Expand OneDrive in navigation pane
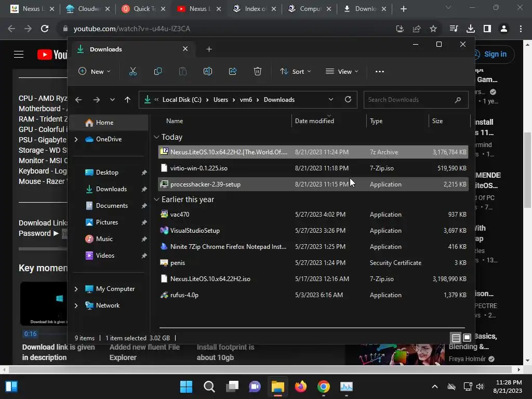The height and width of the screenshot is (399, 532). point(76,139)
